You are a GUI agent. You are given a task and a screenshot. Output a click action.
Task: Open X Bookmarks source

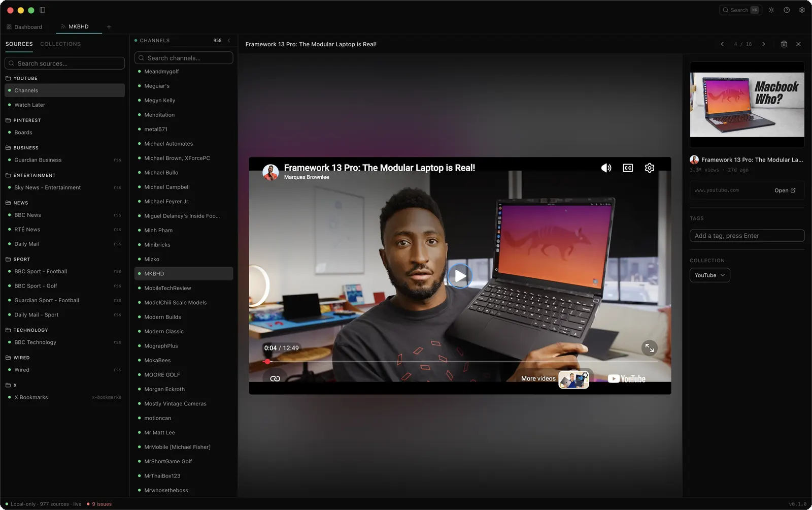click(x=64, y=397)
